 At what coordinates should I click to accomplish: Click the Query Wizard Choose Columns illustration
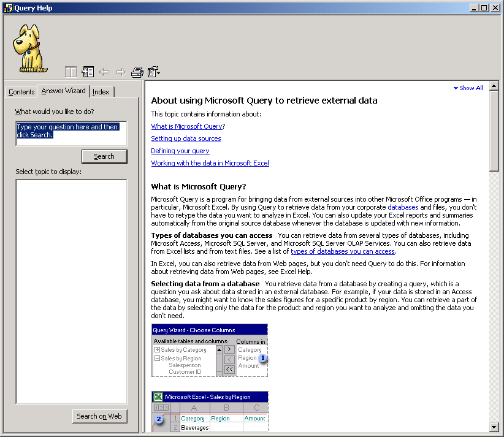click(210, 350)
